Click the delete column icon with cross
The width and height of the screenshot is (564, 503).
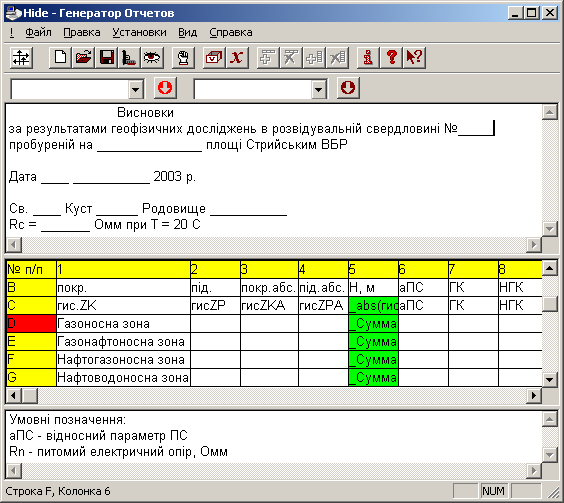337,58
